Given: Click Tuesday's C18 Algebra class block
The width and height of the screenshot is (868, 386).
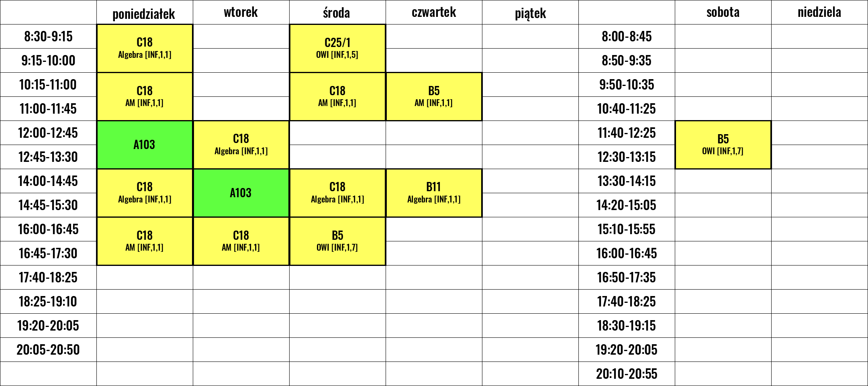Looking at the screenshot, I should (241, 145).
